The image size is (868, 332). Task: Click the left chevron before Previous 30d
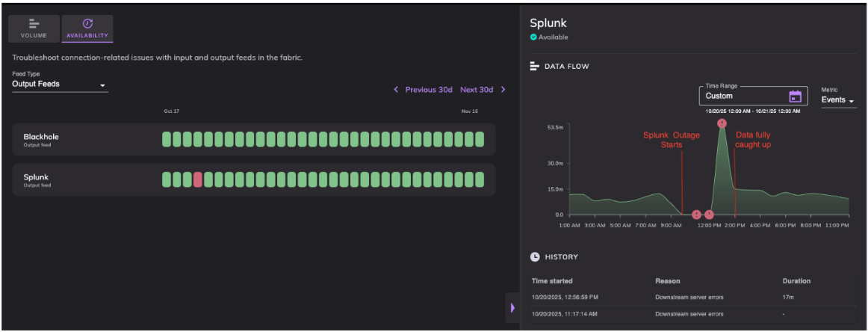396,89
